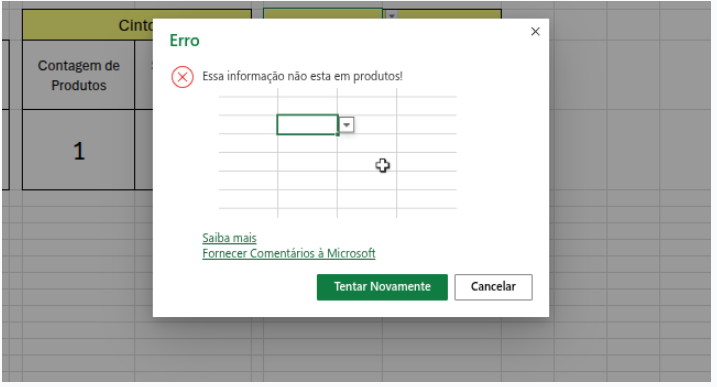Open the validation dropdown arrow behind dialog

coord(391,15)
